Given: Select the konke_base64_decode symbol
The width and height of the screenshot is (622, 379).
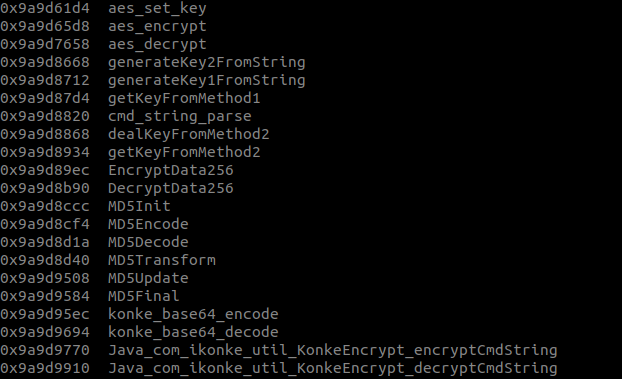Looking at the screenshot, I should coord(193,332).
